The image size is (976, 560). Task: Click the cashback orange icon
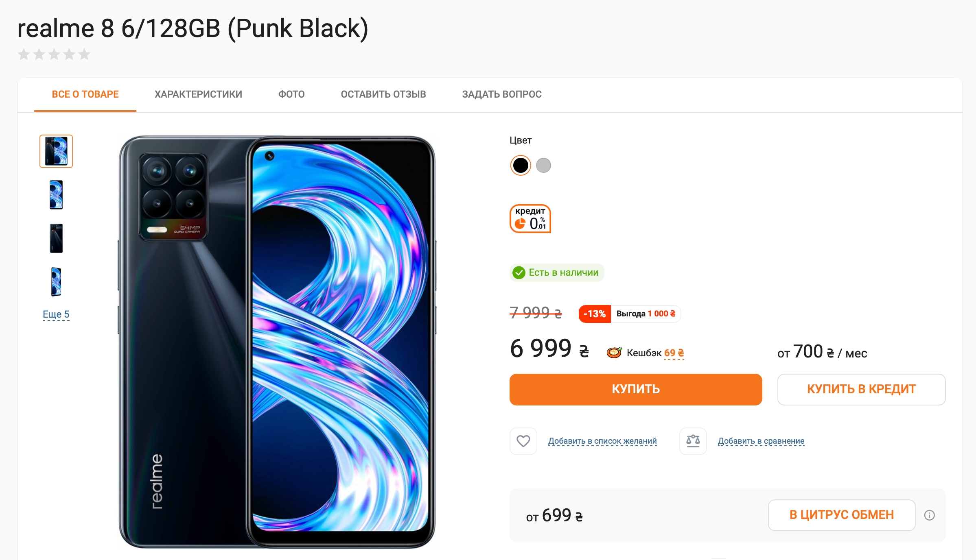[614, 353]
